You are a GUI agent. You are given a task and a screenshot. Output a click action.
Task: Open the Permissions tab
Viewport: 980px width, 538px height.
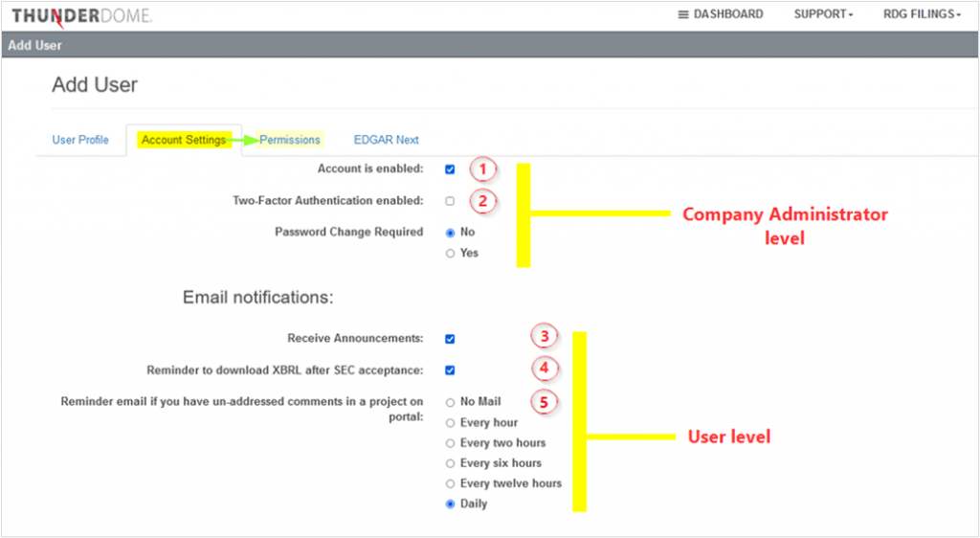[x=290, y=140]
